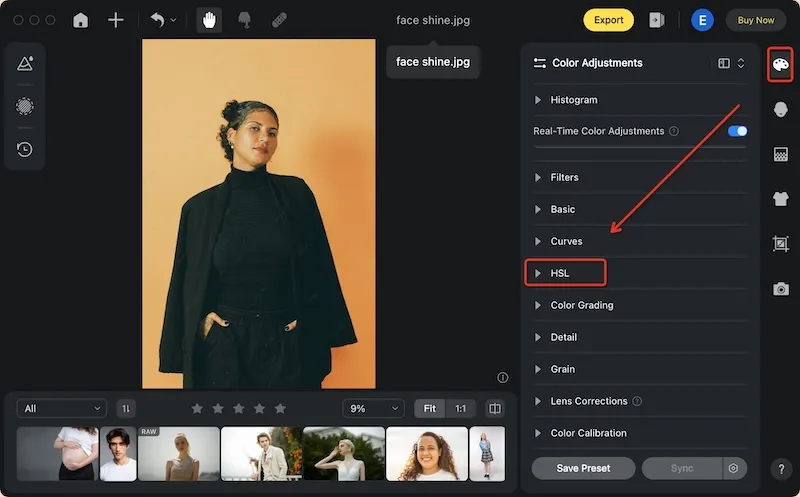The width and height of the screenshot is (800, 497).
Task: Select the man in white t-shirt thumbnail
Action: 118,454
